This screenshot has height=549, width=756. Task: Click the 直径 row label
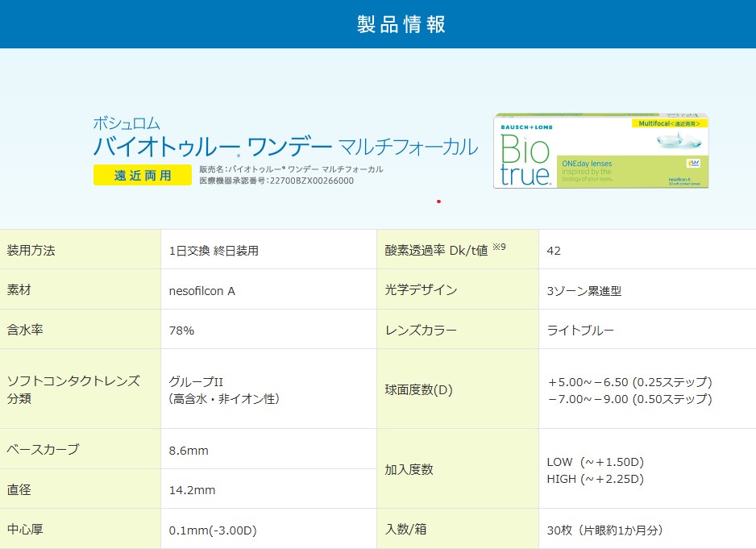[19, 489]
